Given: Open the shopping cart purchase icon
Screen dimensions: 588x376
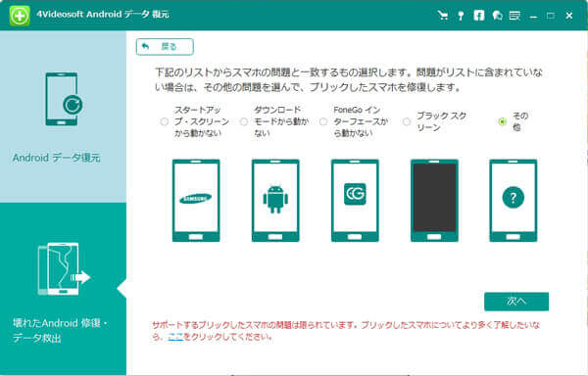Looking at the screenshot, I should click(x=443, y=16).
